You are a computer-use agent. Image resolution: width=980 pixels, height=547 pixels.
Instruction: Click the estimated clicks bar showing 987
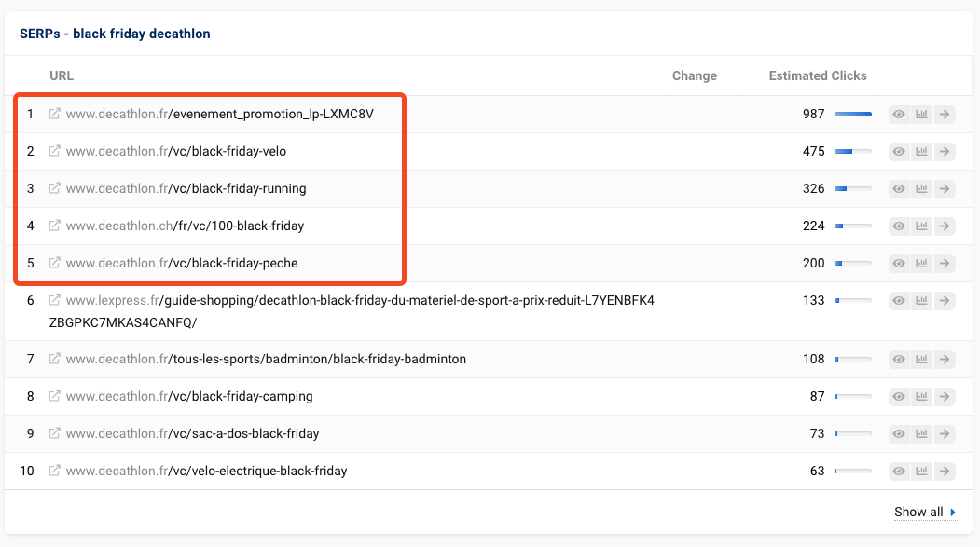[852, 115]
